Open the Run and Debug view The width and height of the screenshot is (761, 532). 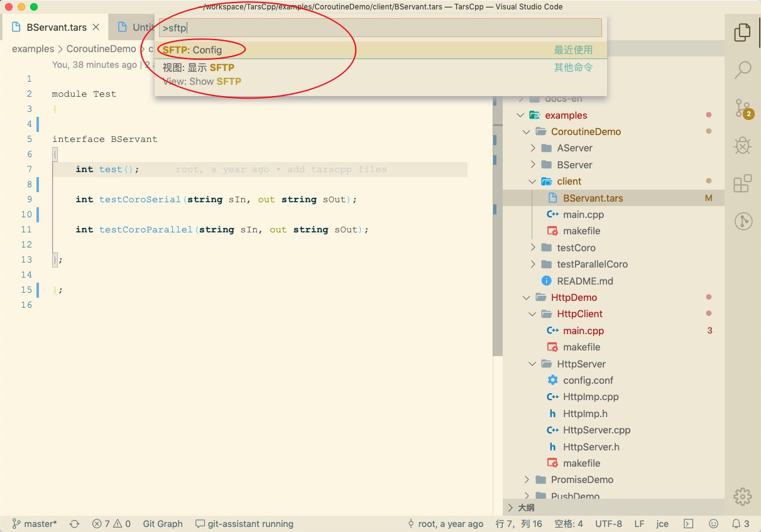pos(742,146)
